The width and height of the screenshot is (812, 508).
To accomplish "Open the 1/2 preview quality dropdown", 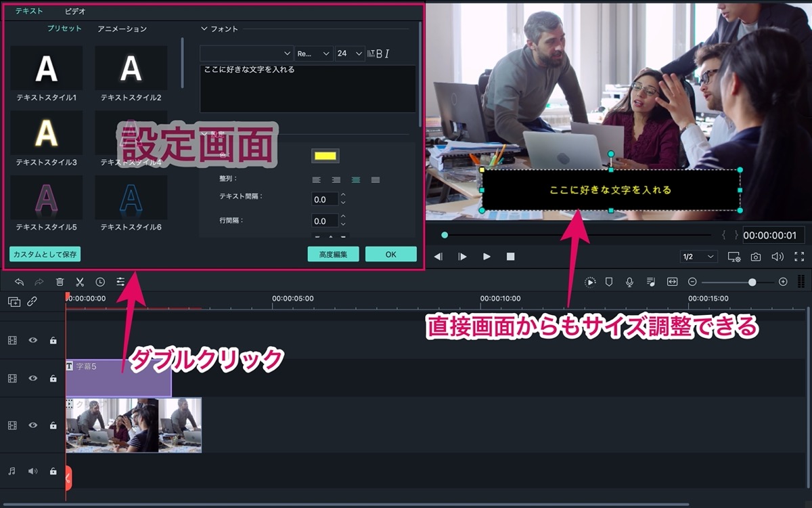I will (x=699, y=257).
